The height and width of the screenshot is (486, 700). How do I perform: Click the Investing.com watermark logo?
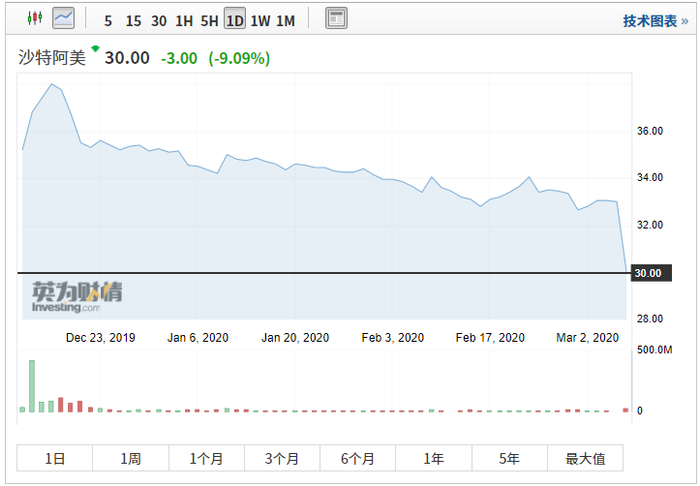[x=77, y=297]
